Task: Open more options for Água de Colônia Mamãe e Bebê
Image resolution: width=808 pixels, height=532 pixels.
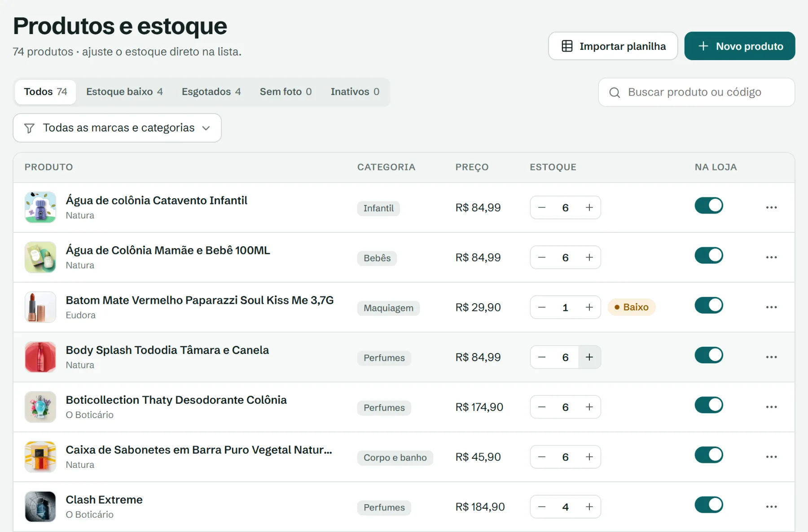Action: tap(771, 257)
